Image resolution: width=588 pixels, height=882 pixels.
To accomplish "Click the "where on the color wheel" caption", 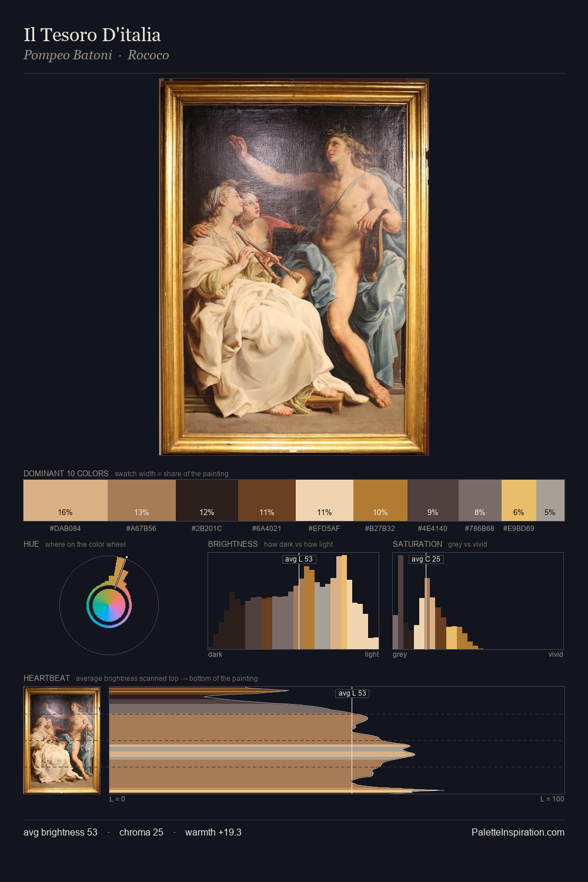I will 85,544.
